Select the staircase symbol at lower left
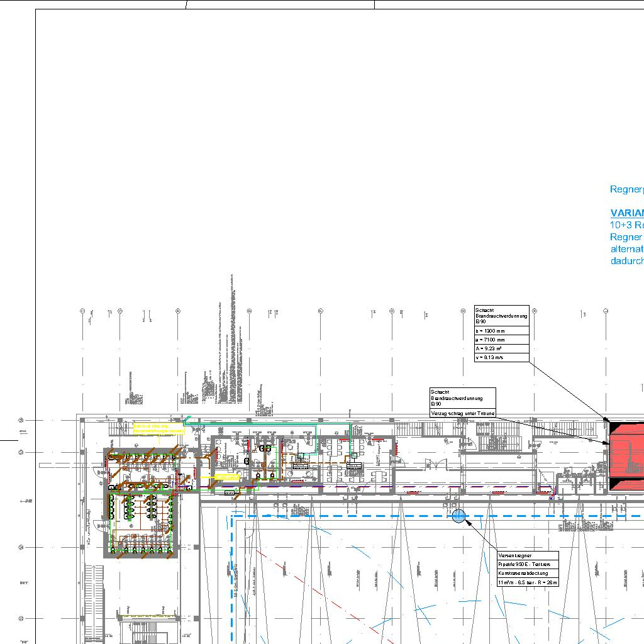This screenshot has width=644, height=644. [94, 602]
